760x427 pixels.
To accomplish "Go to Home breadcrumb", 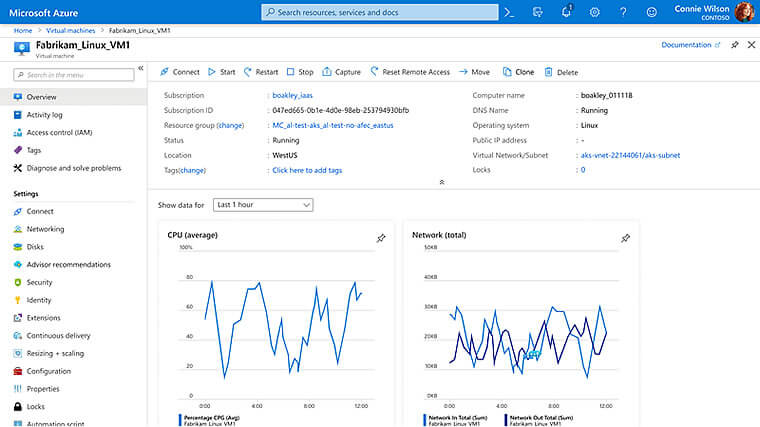I will 23,31.
